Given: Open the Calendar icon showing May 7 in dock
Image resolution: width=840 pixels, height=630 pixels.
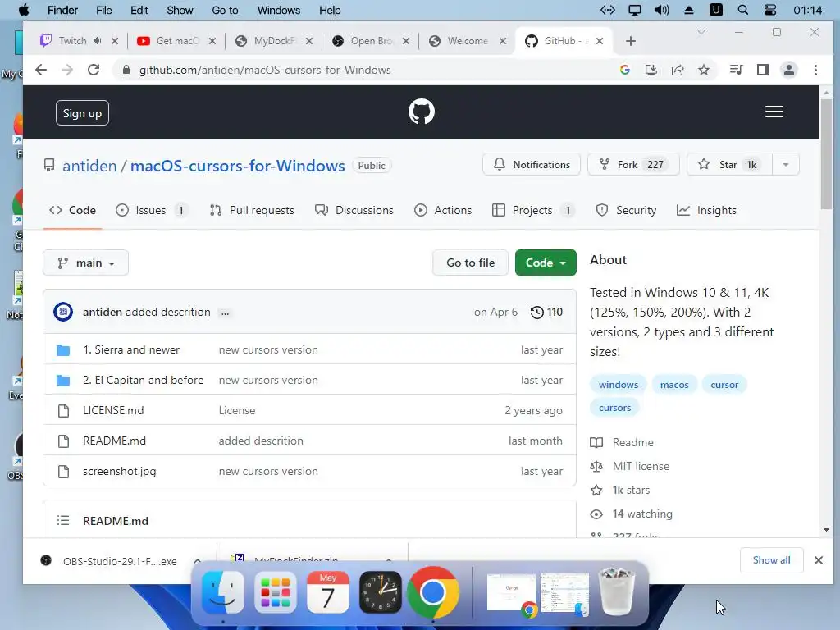Looking at the screenshot, I should coord(328,592).
